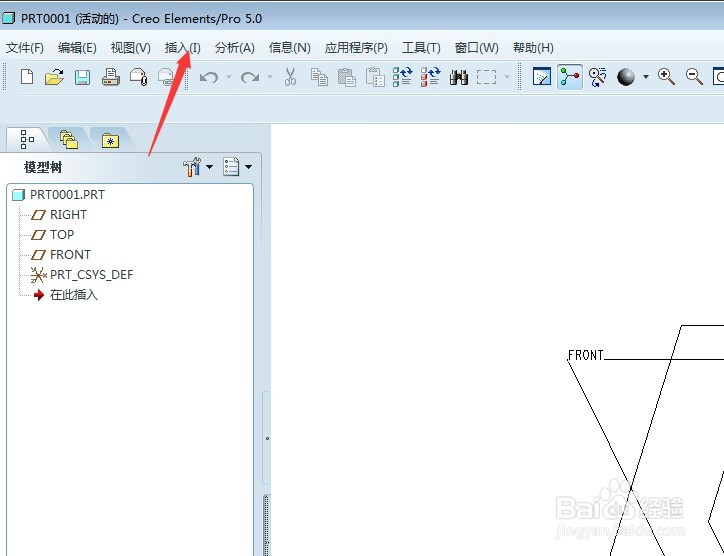The image size is (724, 556).
Task: Click the Zoom Out magnifier
Action: click(x=694, y=77)
